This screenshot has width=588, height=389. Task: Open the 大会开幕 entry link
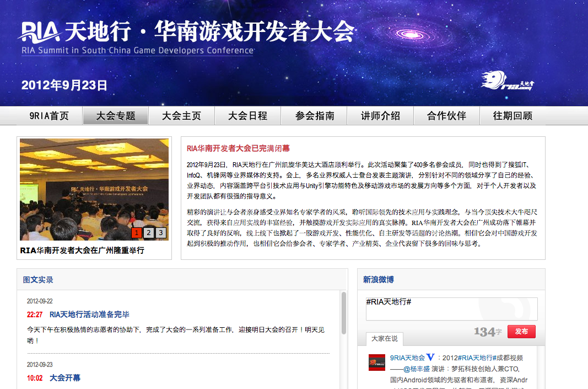tap(65, 378)
